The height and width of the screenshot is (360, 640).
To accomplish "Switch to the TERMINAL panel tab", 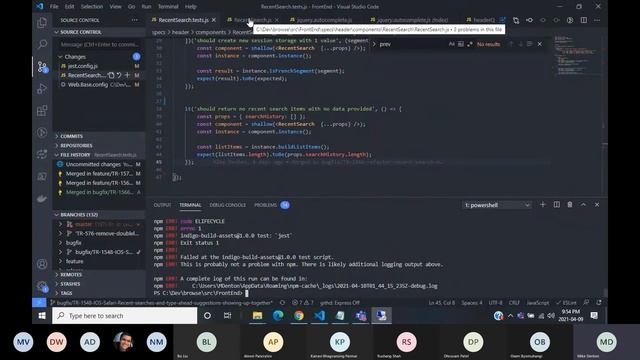I will (x=190, y=205).
